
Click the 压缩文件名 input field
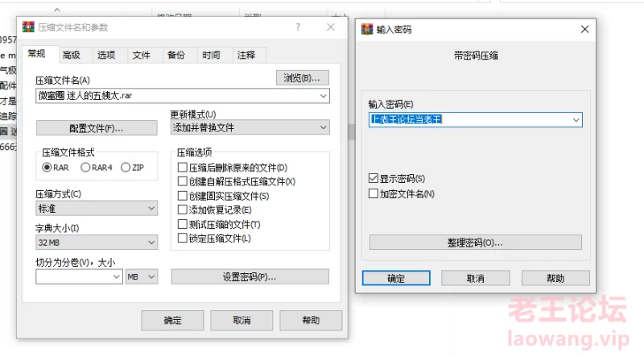coord(177,96)
